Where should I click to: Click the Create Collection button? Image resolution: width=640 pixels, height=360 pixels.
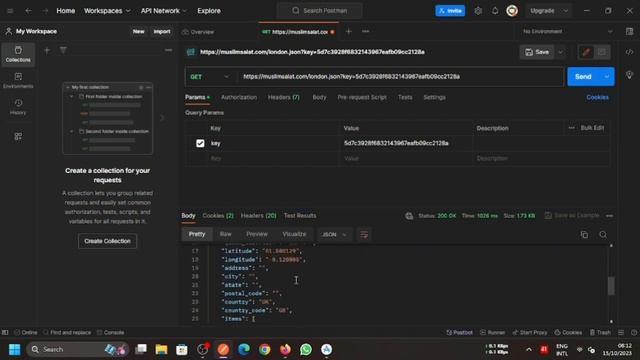point(107,241)
